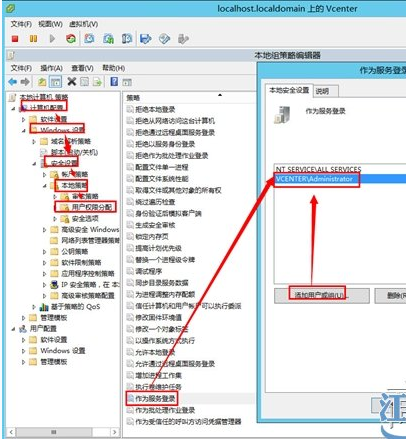The image size is (406, 439).
Task: Click the Export list icon with green arrow
Action: pos(97,82)
